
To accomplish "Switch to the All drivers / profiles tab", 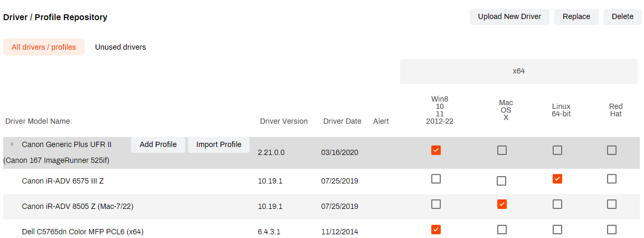I will click(44, 47).
